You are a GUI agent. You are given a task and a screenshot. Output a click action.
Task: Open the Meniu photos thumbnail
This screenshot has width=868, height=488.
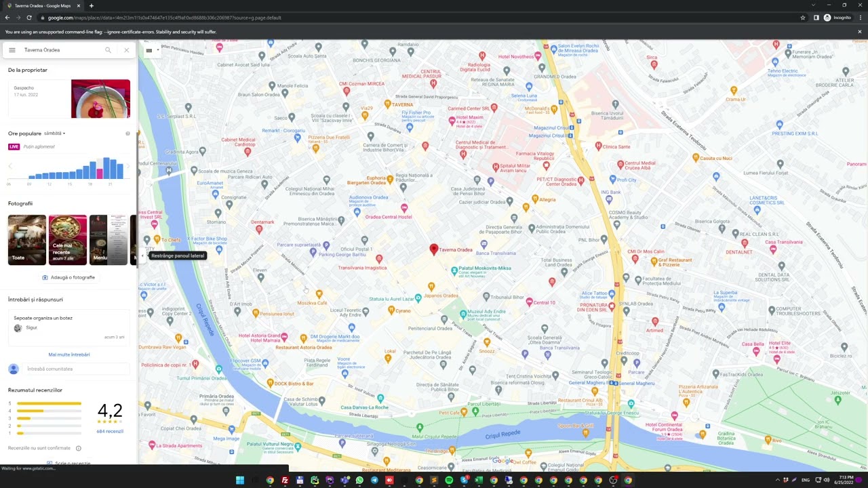(x=108, y=240)
